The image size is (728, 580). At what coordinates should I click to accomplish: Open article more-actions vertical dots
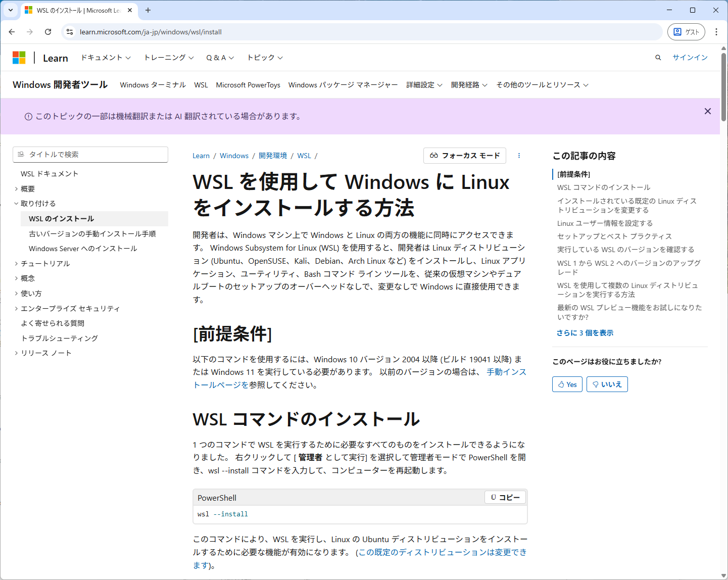tap(519, 156)
